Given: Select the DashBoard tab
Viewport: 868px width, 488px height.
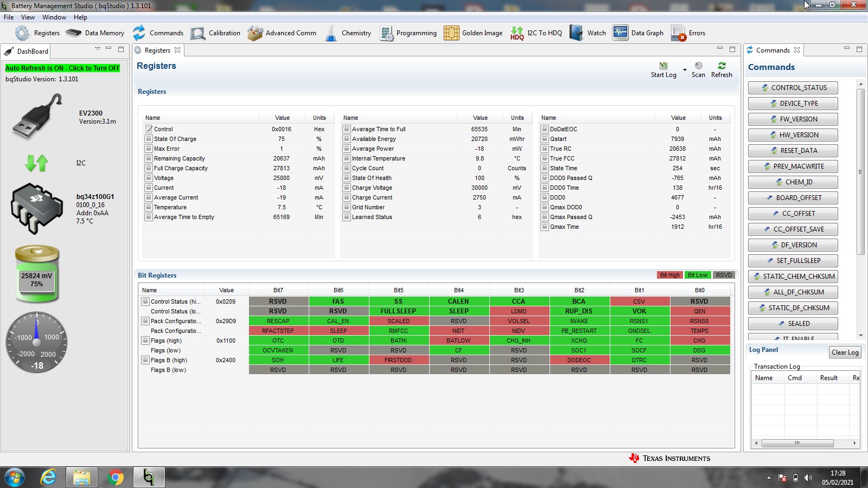Looking at the screenshot, I should tap(26, 51).
